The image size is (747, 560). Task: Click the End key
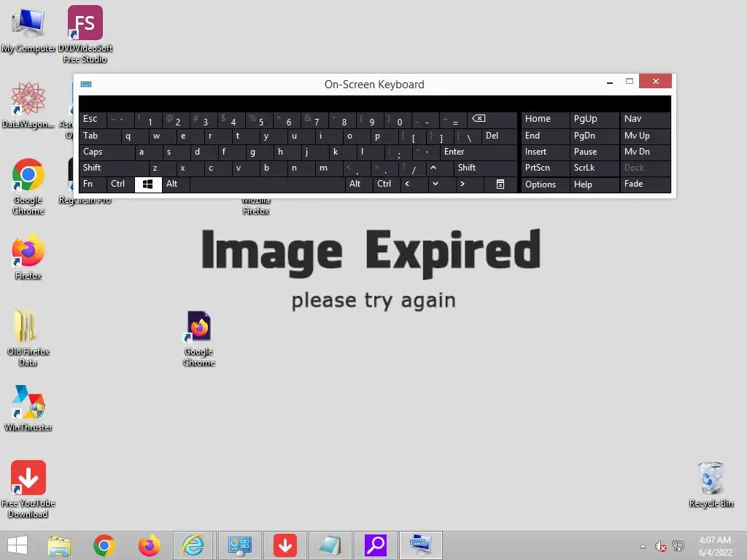click(x=545, y=136)
